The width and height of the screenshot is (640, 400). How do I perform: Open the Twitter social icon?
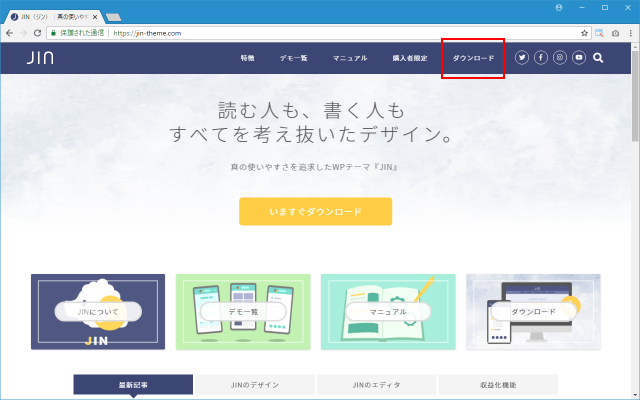coord(522,58)
